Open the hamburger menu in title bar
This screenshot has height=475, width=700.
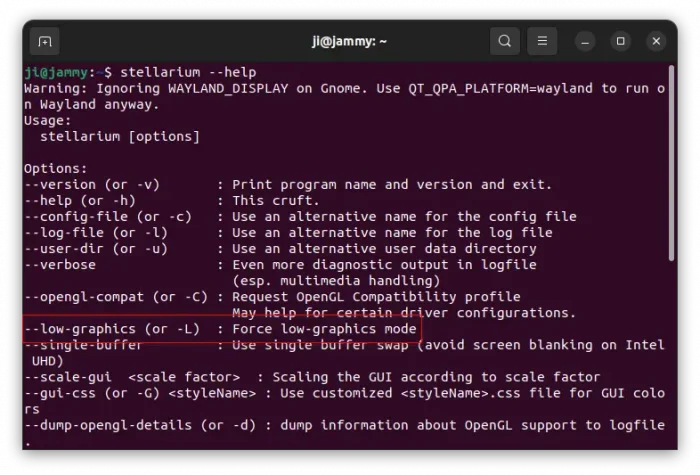(542, 41)
